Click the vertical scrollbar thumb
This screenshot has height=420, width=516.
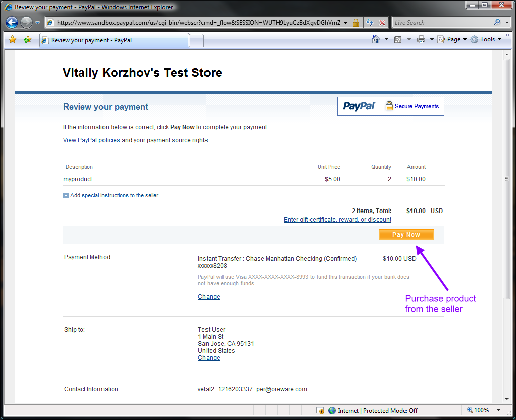pyautogui.click(x=506, y=179)
